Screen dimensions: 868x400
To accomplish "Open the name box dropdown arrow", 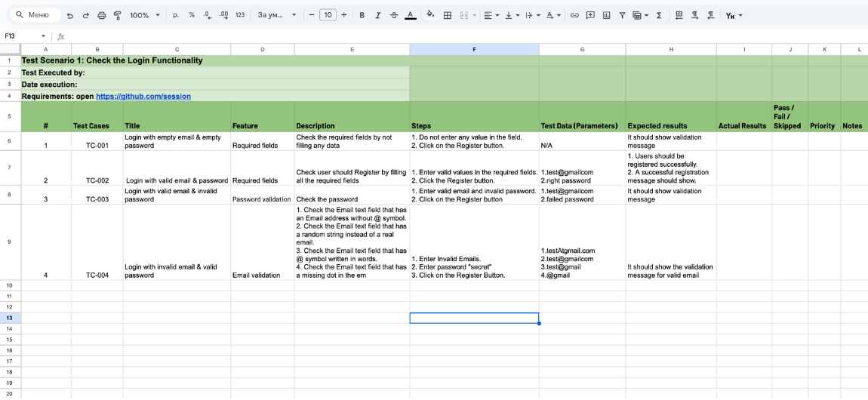I will tap(45, 36).
